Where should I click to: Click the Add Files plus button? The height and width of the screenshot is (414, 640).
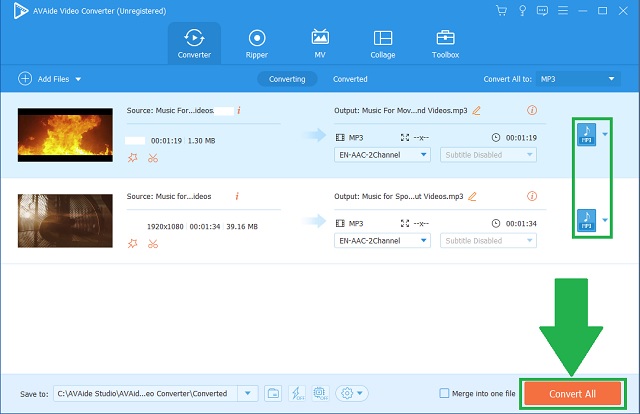pyautogui.click(x=25, y=78)
